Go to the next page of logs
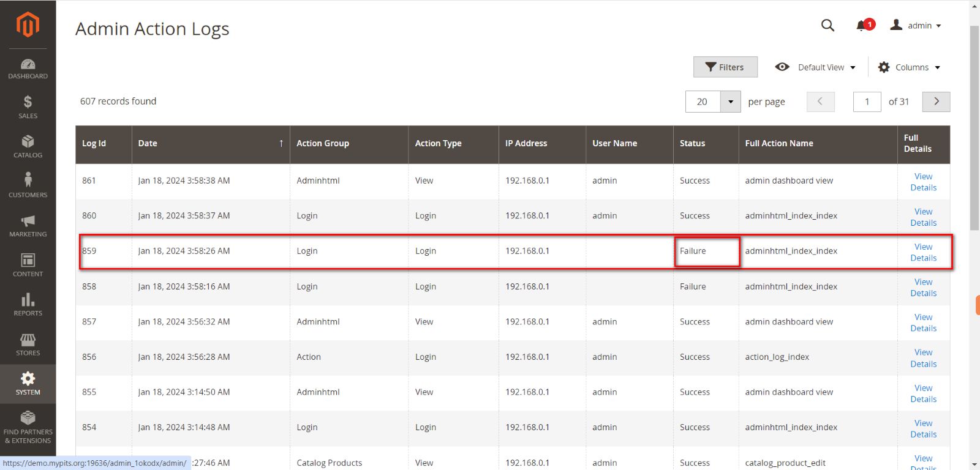Viewport: 980px width, 470px height. click(x=936, y=102)
